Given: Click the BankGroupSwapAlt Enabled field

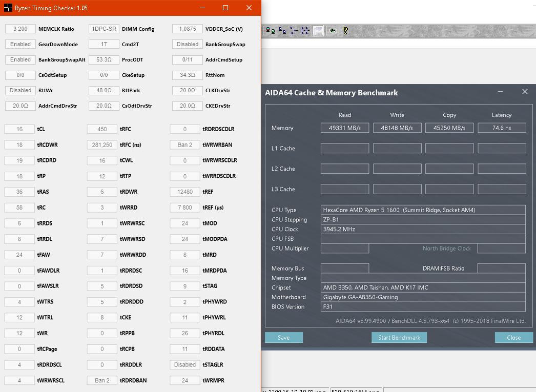Looking at the screenshot, I should click(x=20, y=59).
